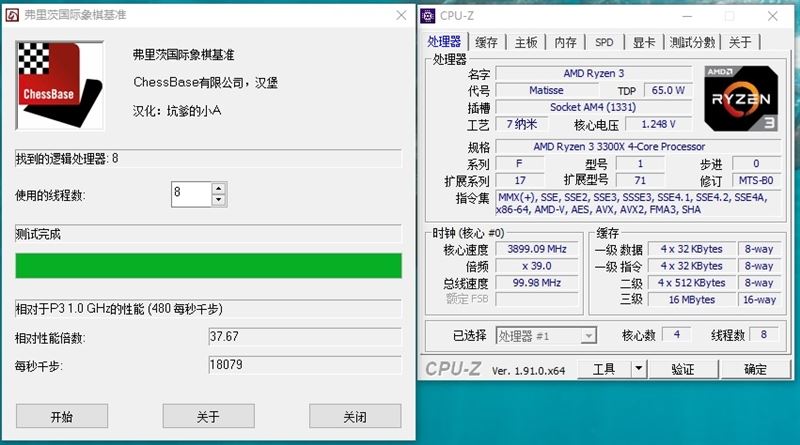
Task: Click the 3899.09 MHz core speed value
Action: pos(537,249)
